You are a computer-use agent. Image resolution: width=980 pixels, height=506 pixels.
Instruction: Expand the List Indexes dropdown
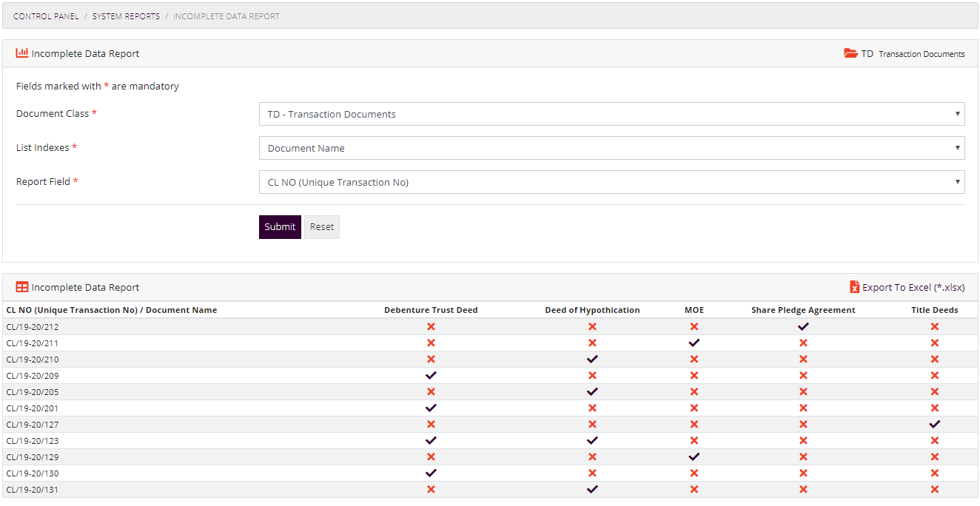[611, 148]
